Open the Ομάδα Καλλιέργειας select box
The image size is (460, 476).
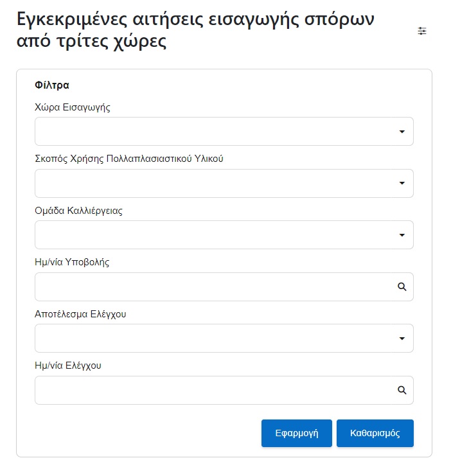point(224,235)
